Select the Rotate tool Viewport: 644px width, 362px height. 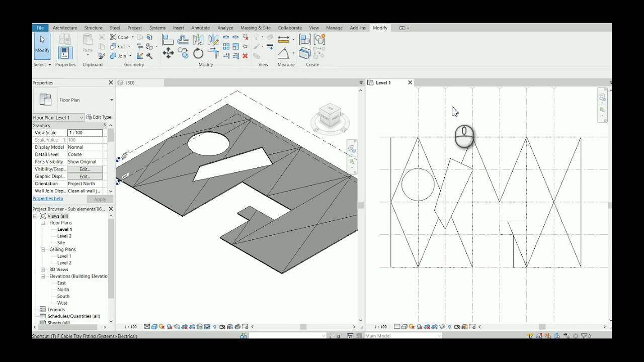198,53
